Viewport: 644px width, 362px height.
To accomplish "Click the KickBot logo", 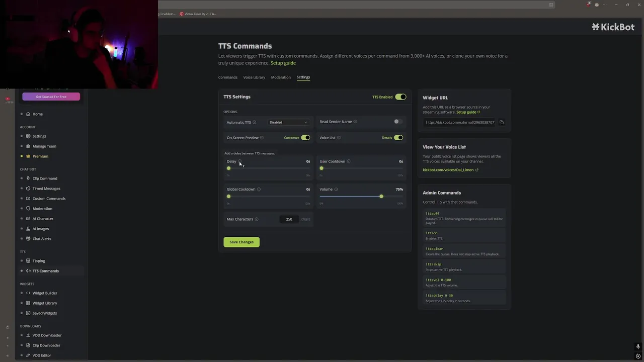I will pos(613,27).
